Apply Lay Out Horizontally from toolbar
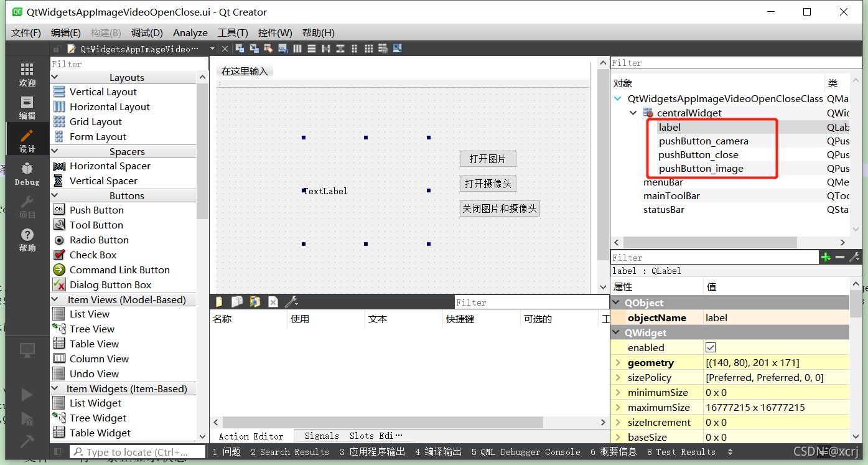Image resolution: width=868 pixels, height=465 pixels. pyautogui.click(x=297, y=49)
